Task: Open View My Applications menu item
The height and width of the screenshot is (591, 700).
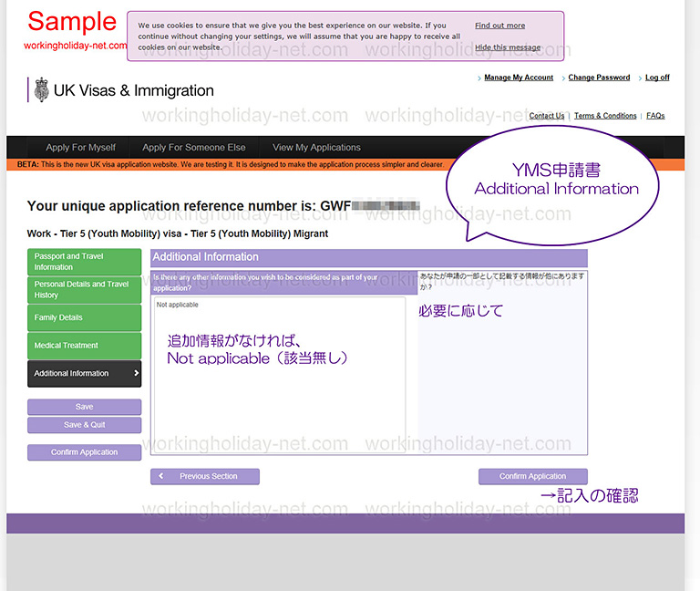Action: [x=316, y=148]
